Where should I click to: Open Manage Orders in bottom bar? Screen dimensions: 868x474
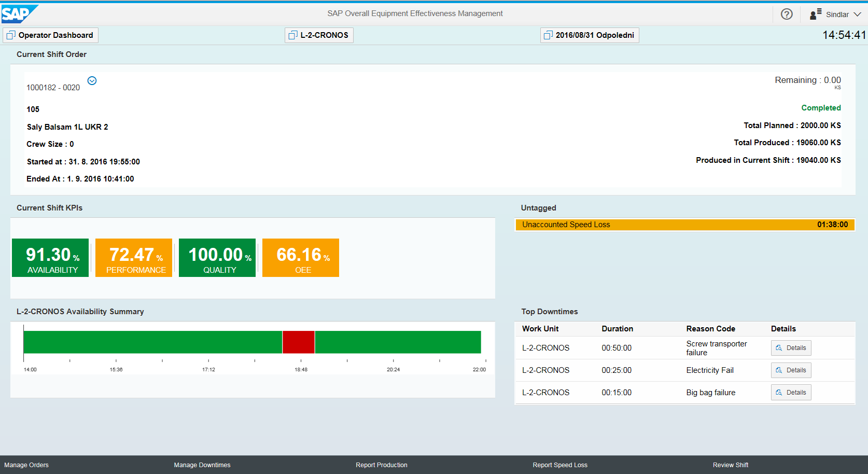tap(26, 465)
